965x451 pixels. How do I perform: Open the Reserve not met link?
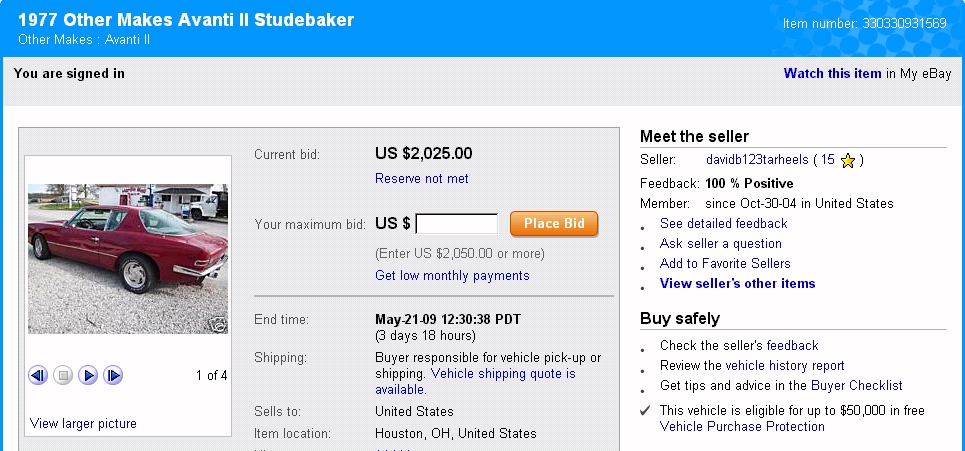click(421, 179)
